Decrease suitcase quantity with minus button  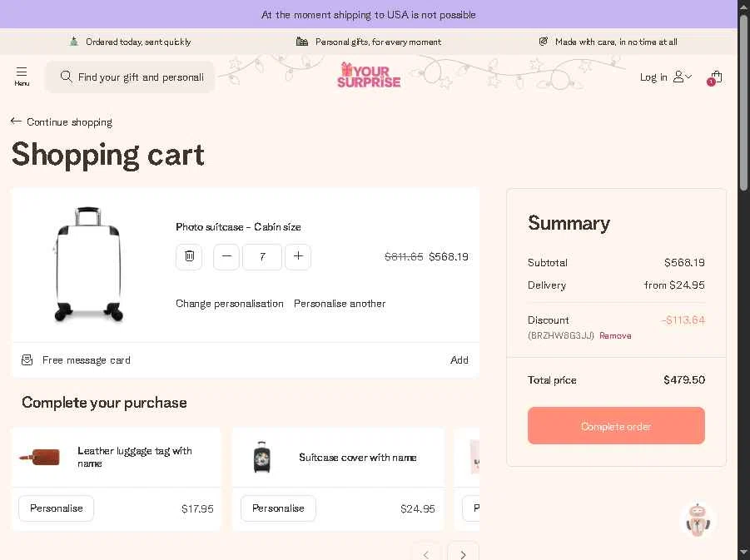226,257
